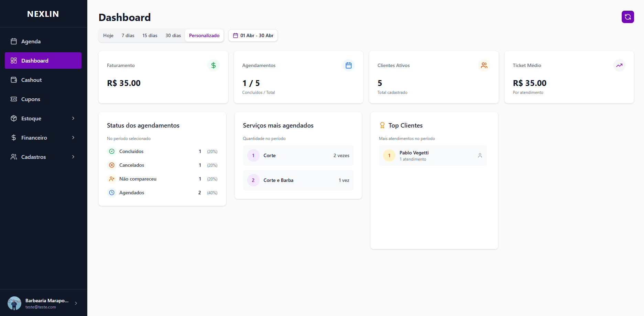
Task: Expand the Financeiro submenu chevron
Action: [x=73, y=138]
